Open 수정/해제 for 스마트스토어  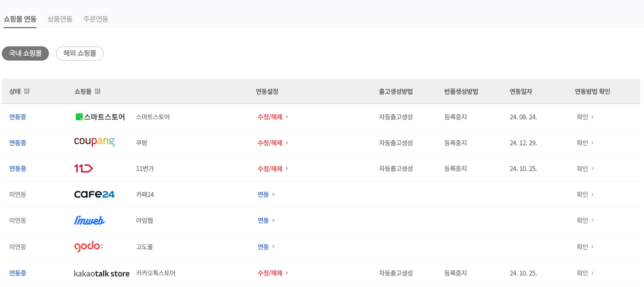(x=273, y=117)
